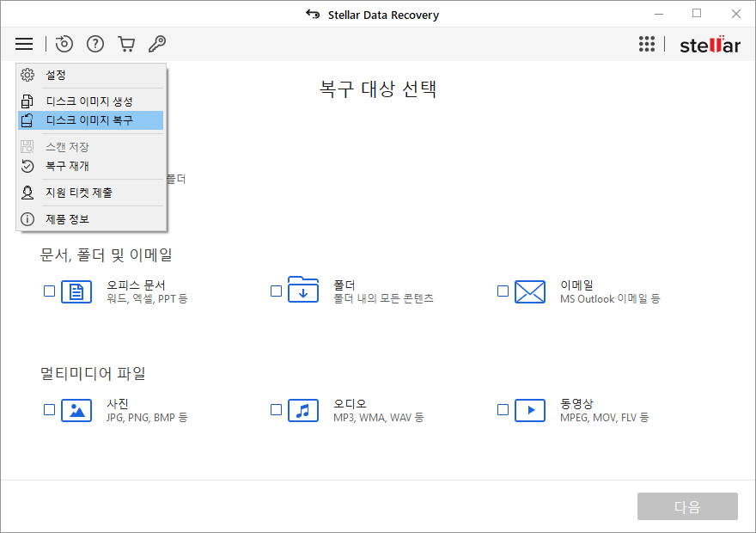The width and height of the screenshot is (756, 533).
Task: Check the 폴더 checkbox
Action: tap(276, 291)
